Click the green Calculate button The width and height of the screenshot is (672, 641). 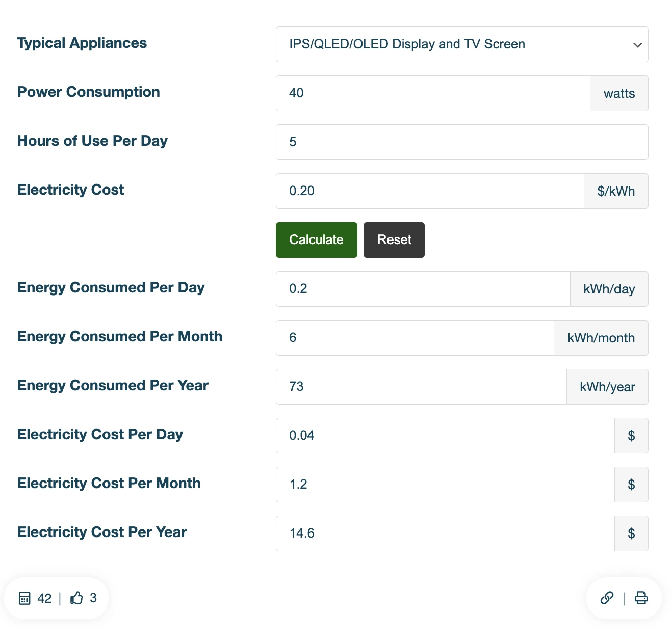pyautogui.click(x=317, y=240)
